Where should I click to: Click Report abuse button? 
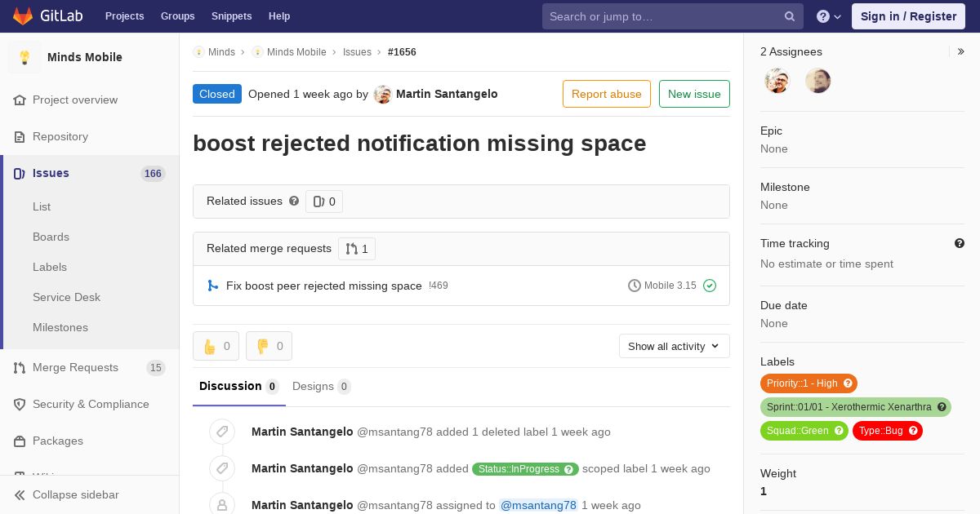(607, 94)
